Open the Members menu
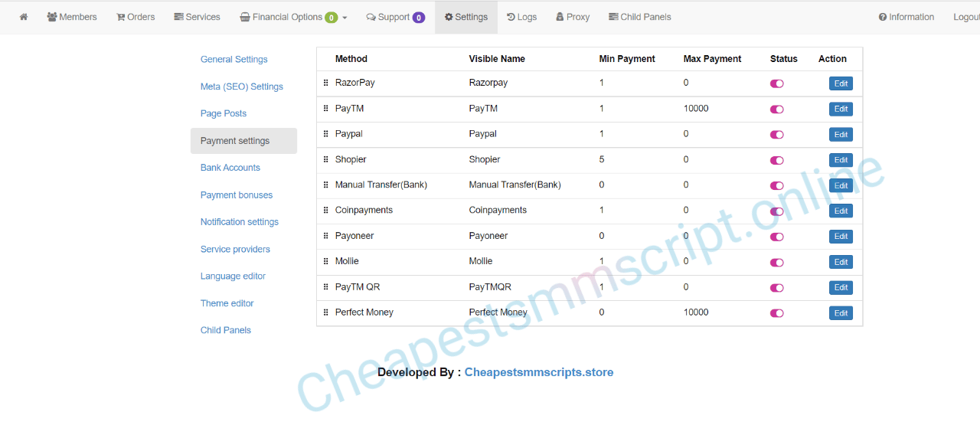 72,17
